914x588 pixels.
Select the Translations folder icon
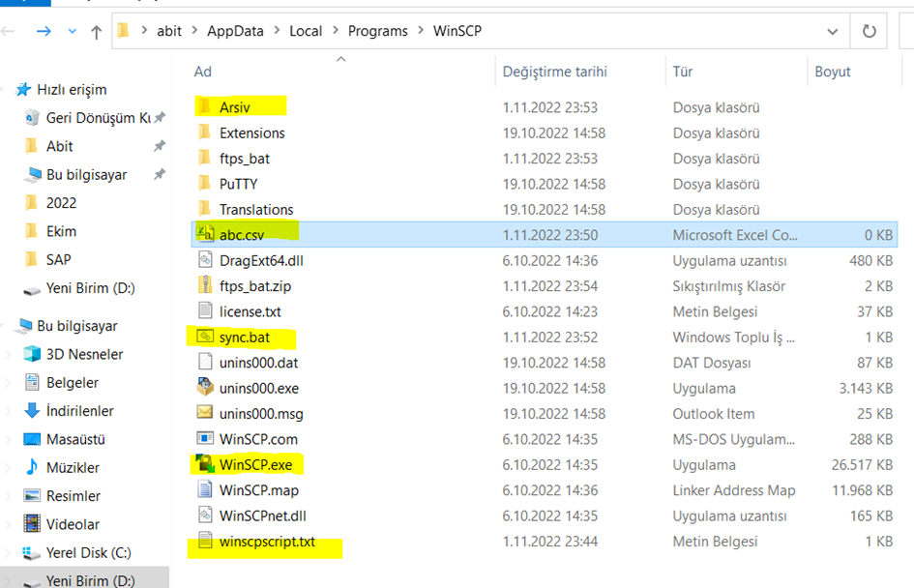click(x=205, y=209)
